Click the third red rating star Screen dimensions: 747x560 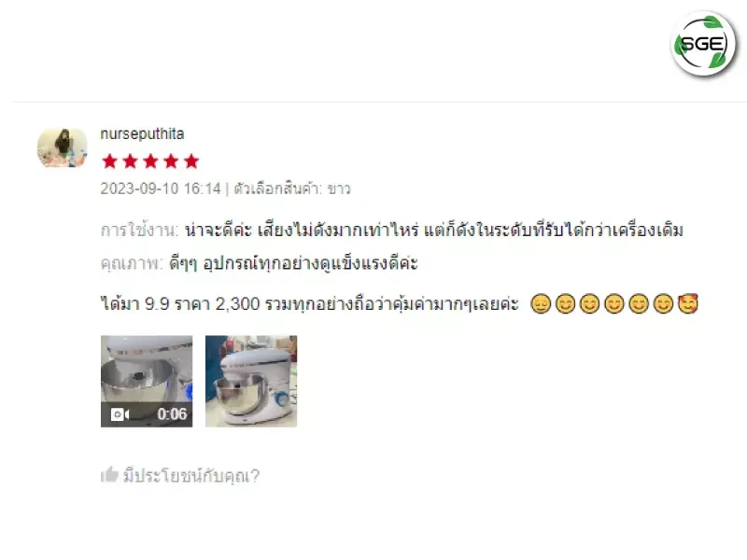click(x=150, y=161)
